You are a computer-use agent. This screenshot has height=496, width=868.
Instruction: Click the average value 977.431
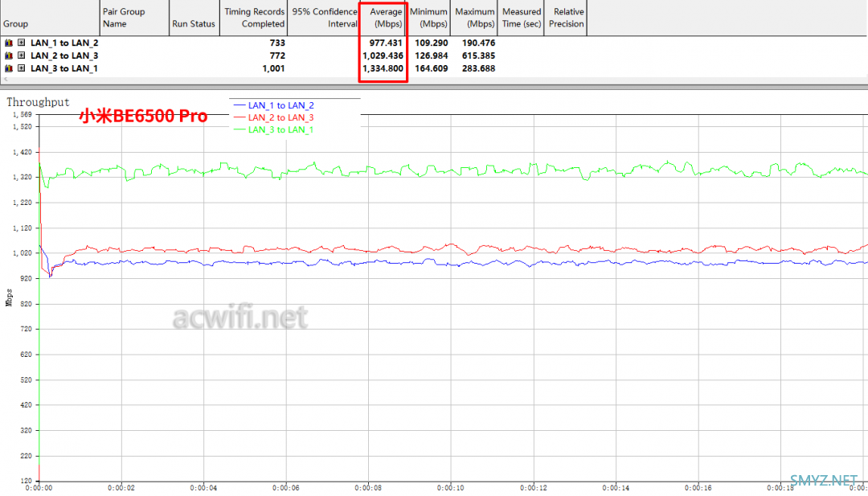[x=386, y=43]
